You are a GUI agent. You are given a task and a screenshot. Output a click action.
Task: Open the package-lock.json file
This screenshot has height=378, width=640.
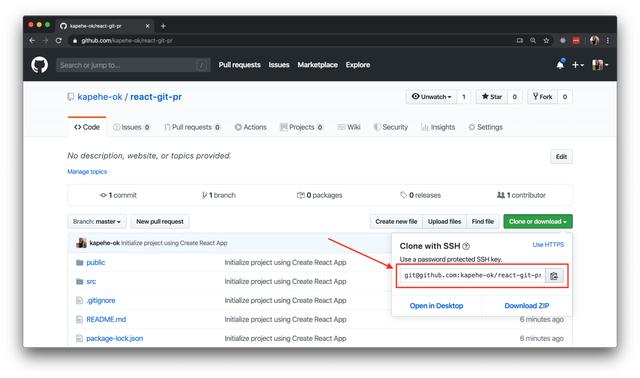[115, 338]
